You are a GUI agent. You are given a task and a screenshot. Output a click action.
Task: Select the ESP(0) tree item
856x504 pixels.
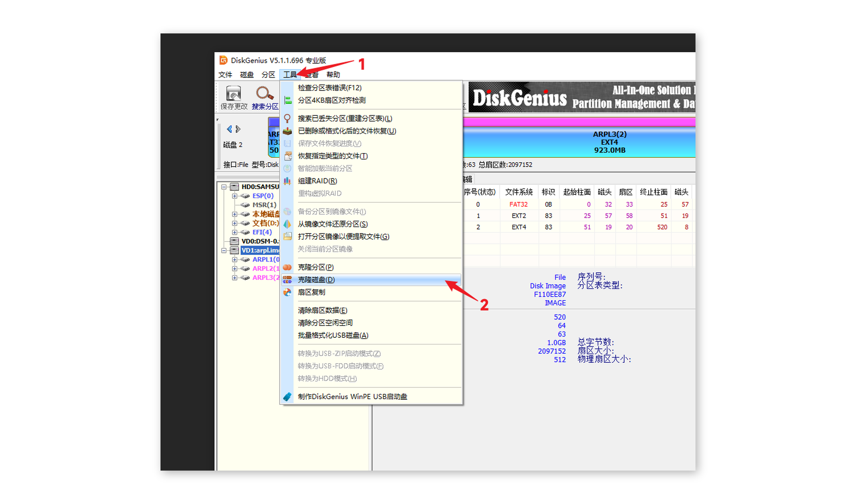tap(263, 196)
